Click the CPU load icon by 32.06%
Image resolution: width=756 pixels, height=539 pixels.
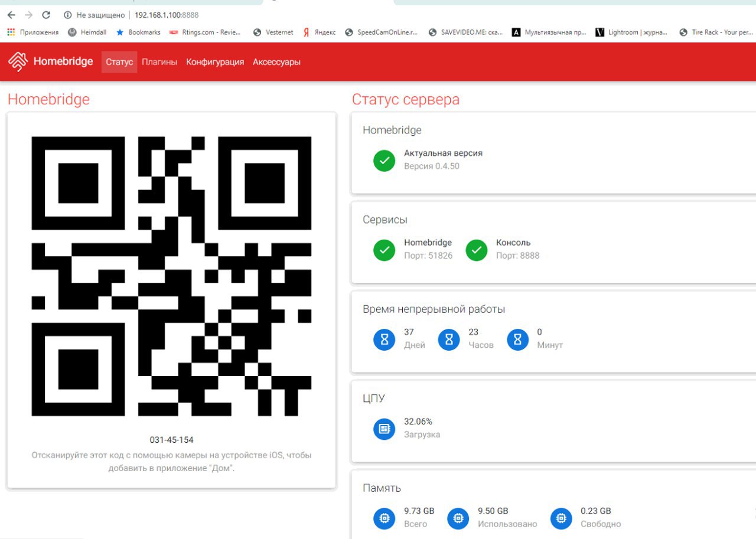[x=384, y=429]
